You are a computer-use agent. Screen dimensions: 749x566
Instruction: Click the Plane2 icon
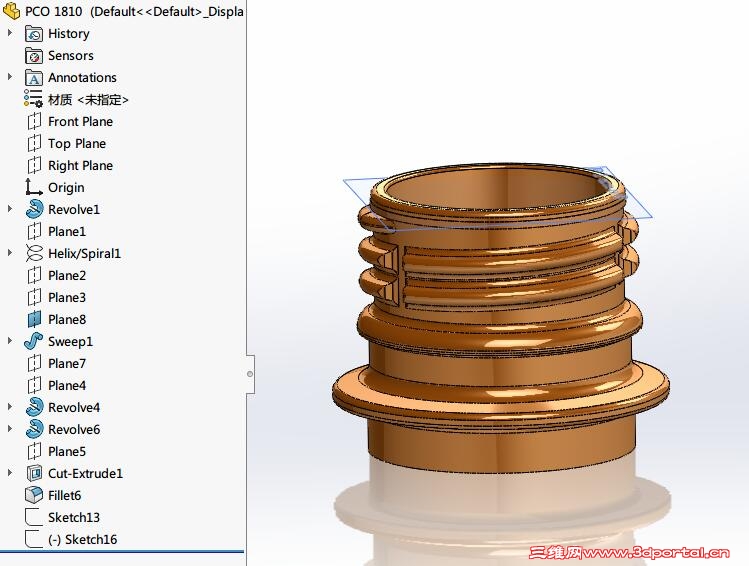[x=34, y=276]
